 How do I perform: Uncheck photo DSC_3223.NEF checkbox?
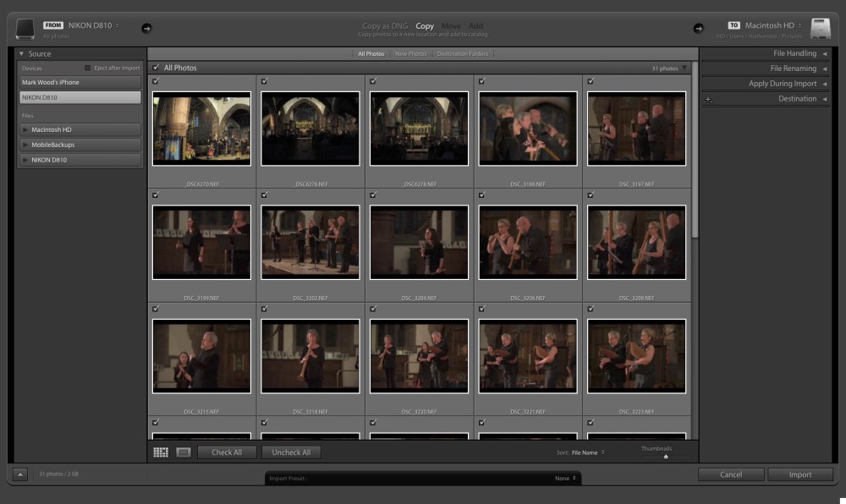pos(591,309)
